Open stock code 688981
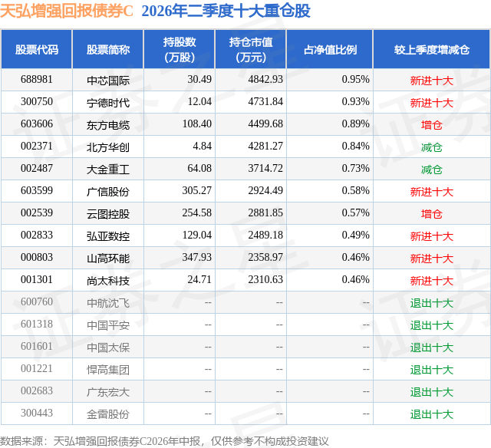Screen dimensions: 491x448 tap(37, 80)
